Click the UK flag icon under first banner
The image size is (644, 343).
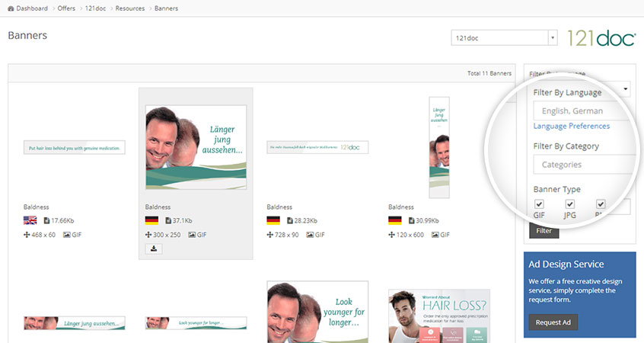[30, 221]
